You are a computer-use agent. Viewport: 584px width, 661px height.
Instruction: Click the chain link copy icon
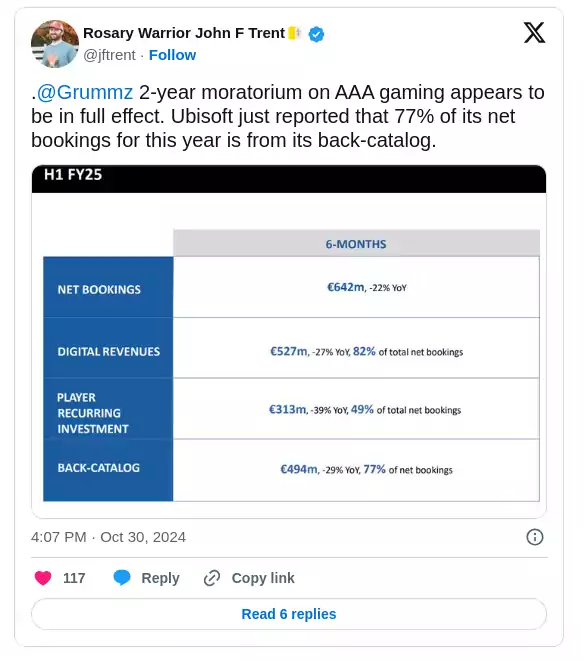[212, 578]
